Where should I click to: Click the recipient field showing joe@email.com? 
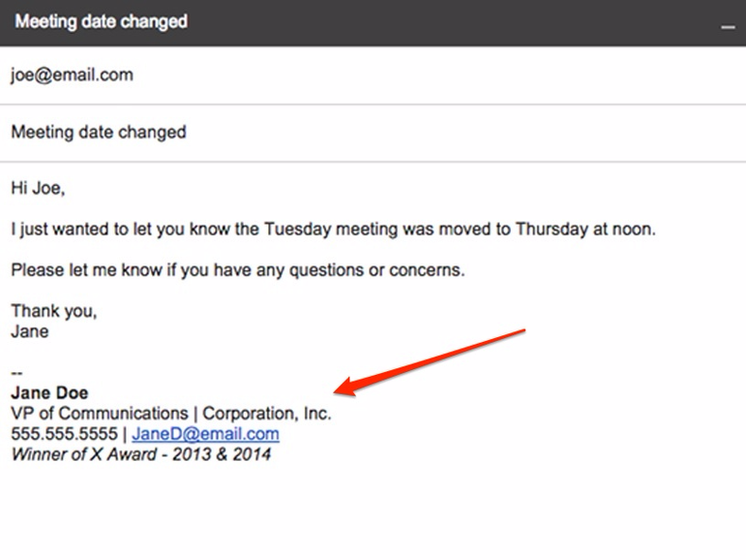tap(72, 76)
